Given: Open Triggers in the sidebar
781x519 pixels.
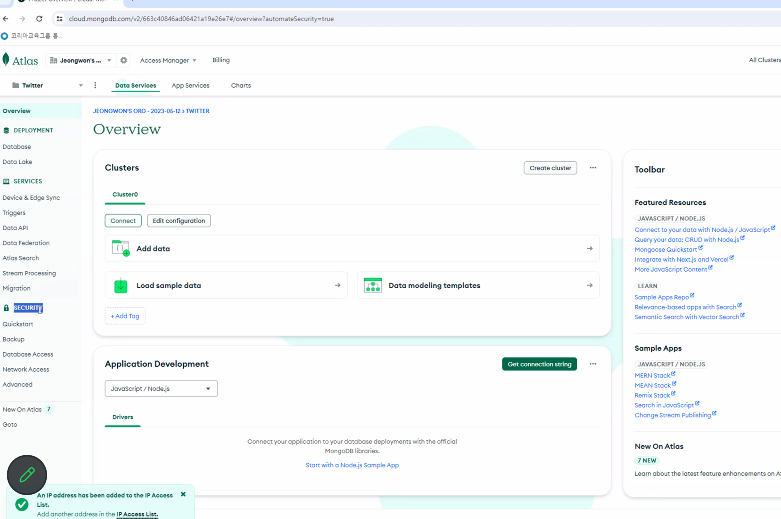Looking at the screenshot, I should pos(14,213).
